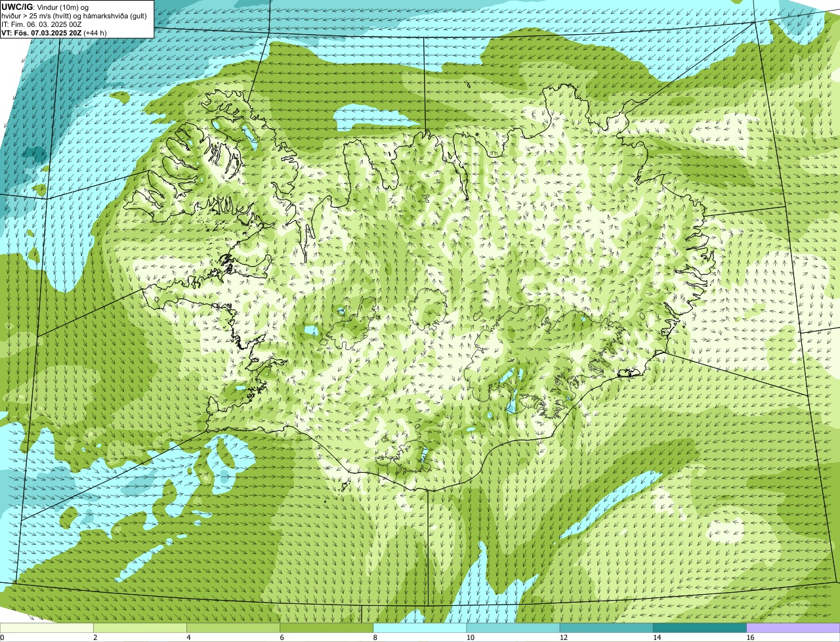
Task: Click the '10' tick label on the color scale
Action: tap(470, 637)
